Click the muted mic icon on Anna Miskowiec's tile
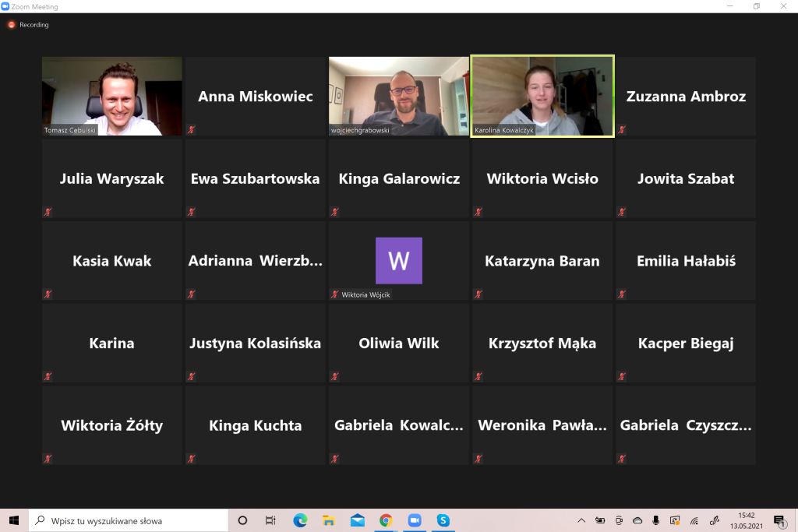Image resolution: width=798 pixels, height=532 pixels. tap(191, 130)
